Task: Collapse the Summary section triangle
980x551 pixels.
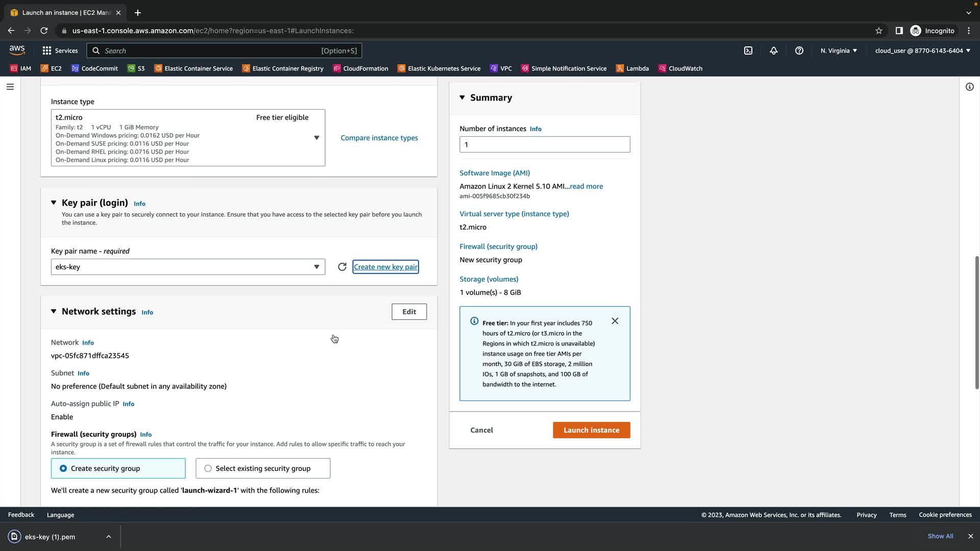Action: [x=462, y=97]
